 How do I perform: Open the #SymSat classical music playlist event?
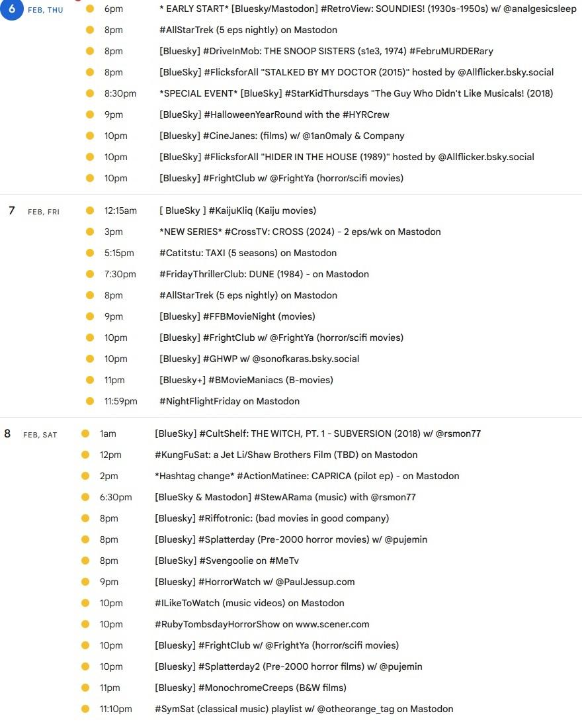304,709
